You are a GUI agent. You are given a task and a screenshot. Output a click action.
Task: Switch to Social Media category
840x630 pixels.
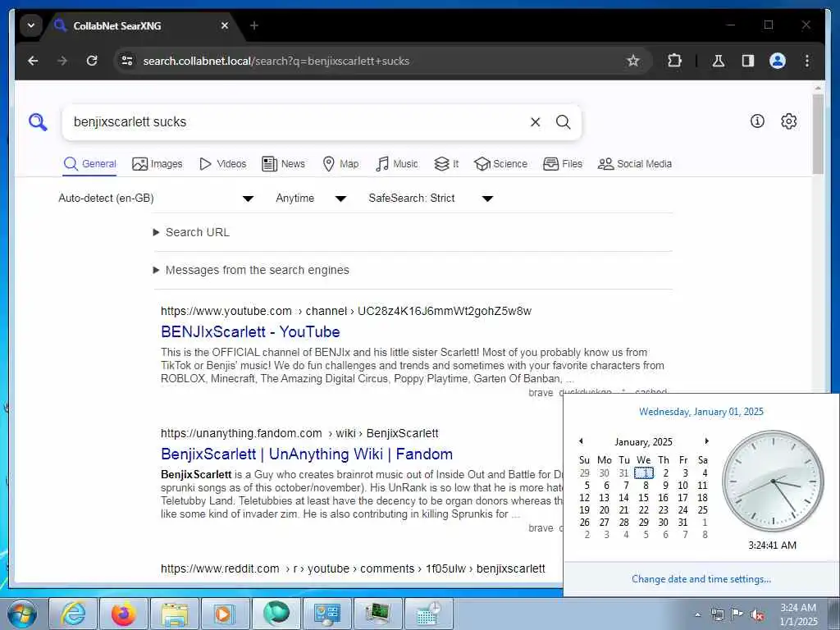(635, 164)
